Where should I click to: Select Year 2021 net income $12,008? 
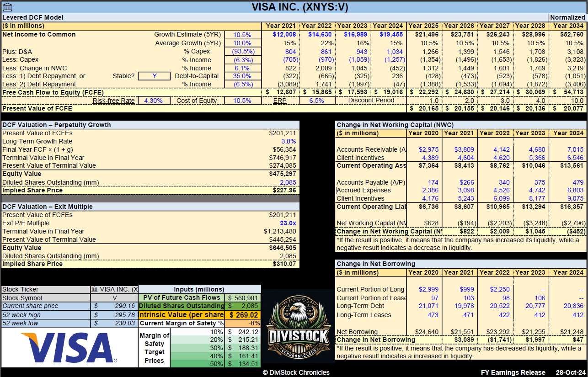(x=284, y=35)
